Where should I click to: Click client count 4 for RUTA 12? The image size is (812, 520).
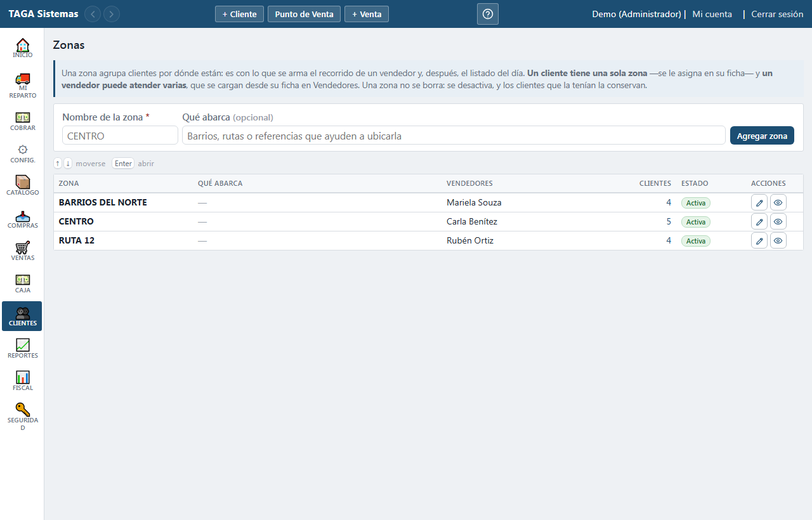click(669, 241)
